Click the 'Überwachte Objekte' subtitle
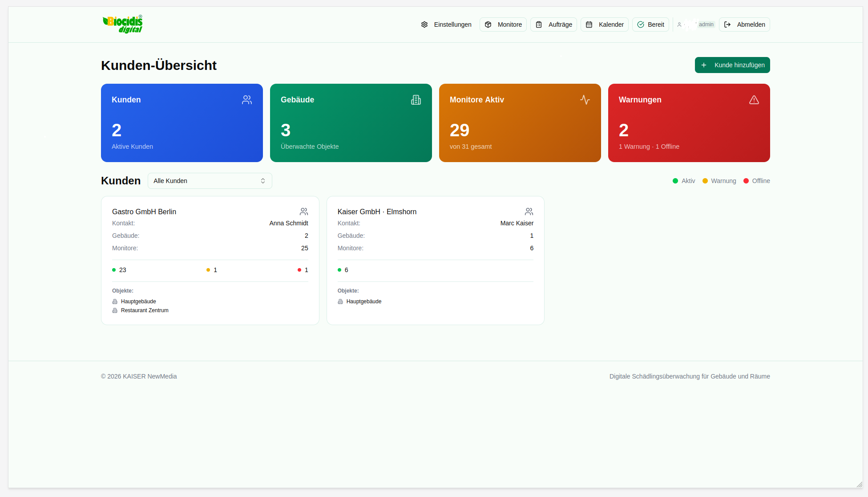The width and height of the screenshot is (868, 497). (x=310, y=147)
